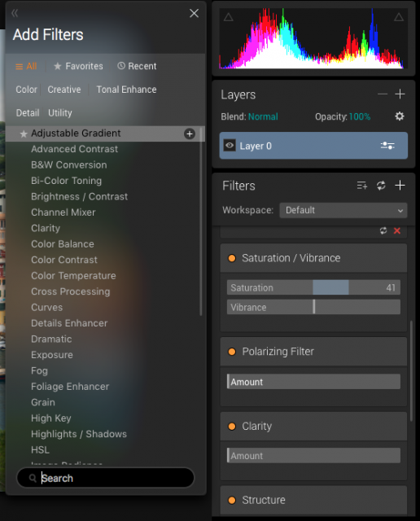This screenshot has width=420, height=521.
Task: Choose Dramatic filter
Action: pos(51,339)
